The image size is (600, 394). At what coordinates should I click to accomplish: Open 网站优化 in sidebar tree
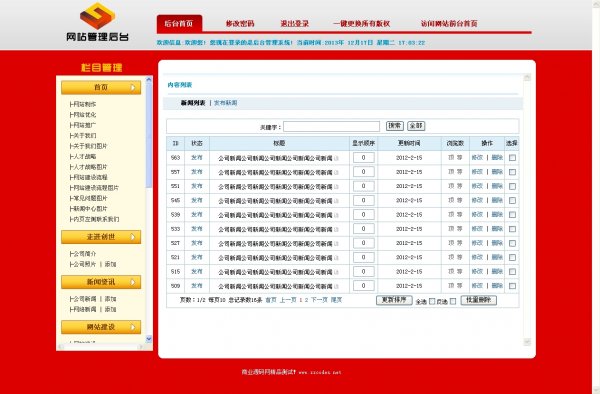tap(85, 114)
